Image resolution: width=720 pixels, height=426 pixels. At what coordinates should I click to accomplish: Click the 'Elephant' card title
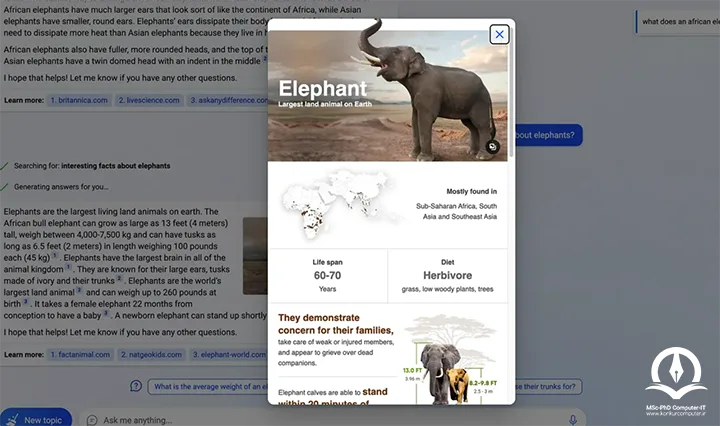323,88
